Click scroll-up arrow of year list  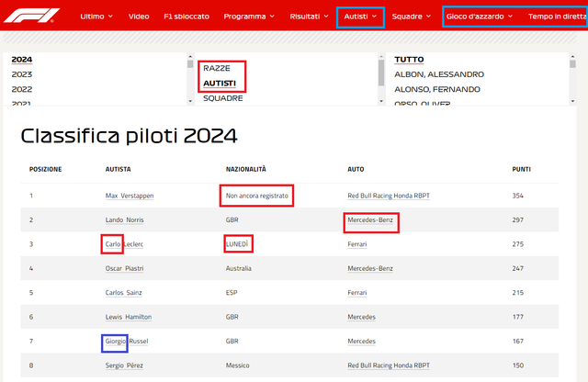pos(190,56)
